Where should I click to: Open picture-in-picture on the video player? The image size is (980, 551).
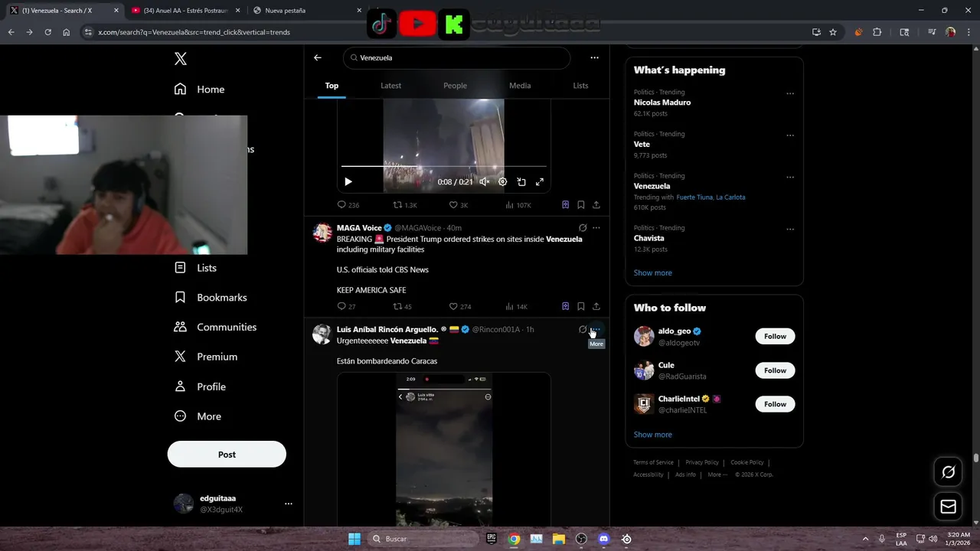[x=521, y=182]
